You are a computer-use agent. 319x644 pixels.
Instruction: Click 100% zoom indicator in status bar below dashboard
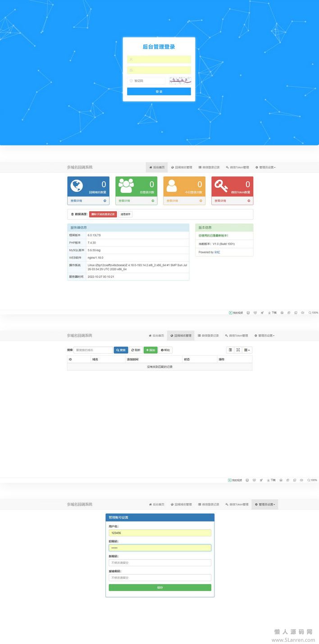(314, 313)
